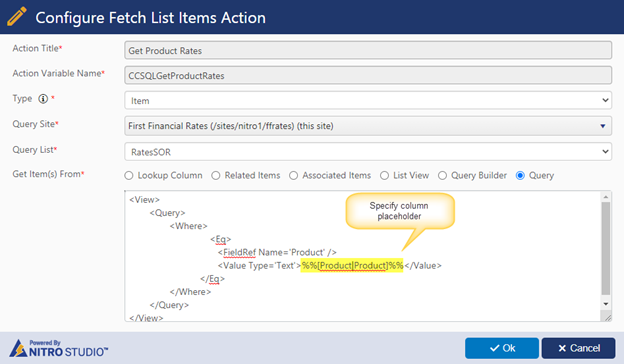Screen dimensions: 624x364
Task: Switch to Query Builder radio option
Action: 442,175
